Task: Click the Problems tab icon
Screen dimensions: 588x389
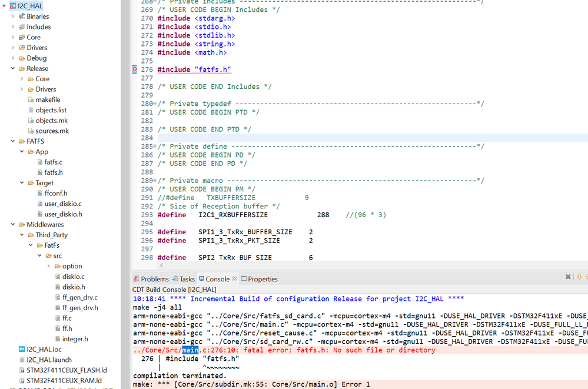Action: (x=137, y=279)
